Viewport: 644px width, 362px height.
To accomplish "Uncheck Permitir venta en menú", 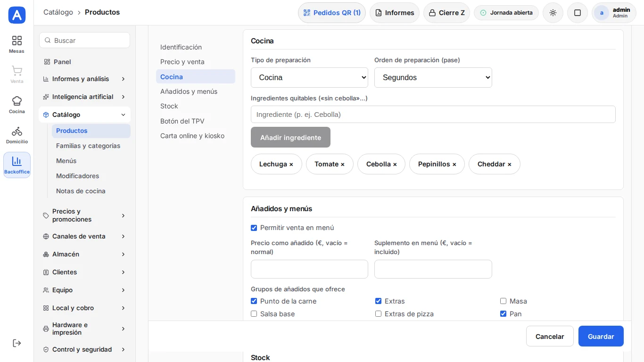I will click(x=254, y=228).
